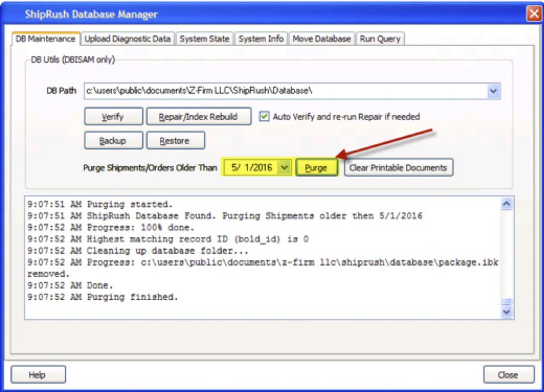Click the '9:07:52 AM Done.' log line

(x=70, y=285)
